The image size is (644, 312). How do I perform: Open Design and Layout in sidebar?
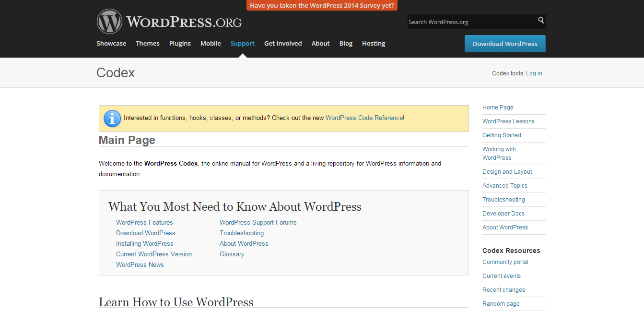[x=507, y=172]
